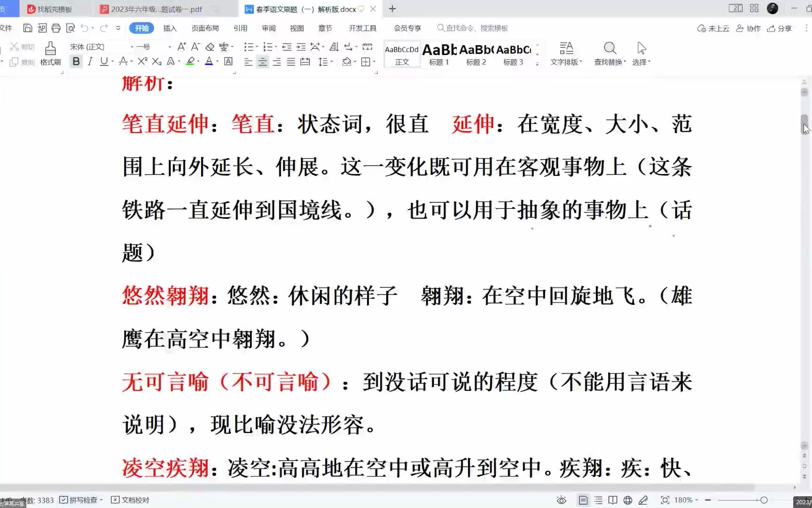This screenshot has width=812, height=508.
Task: Open quick access toolbar customize dropdown
Action: (x=118, y=28)
